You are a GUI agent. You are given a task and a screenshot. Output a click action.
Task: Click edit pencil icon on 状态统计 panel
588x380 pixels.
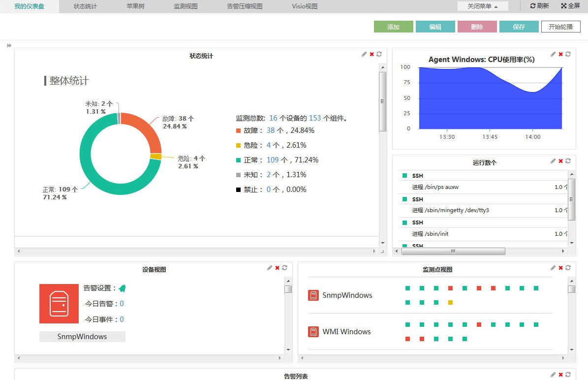(x=364, y=54)
